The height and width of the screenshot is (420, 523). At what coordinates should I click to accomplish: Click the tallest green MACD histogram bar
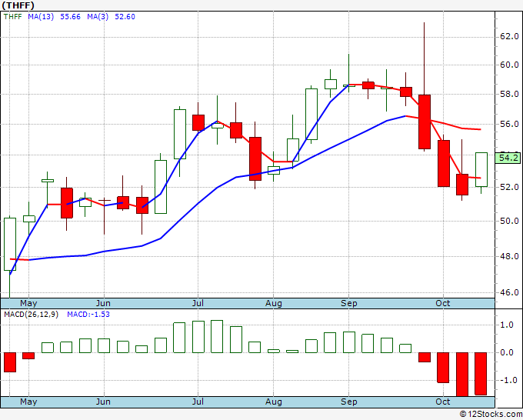217,337
